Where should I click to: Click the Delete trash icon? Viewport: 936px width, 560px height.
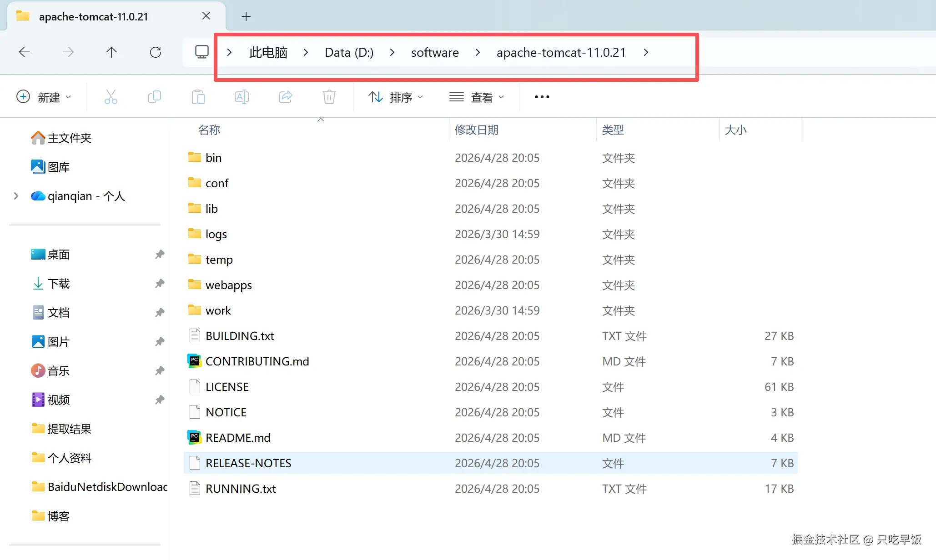(329, 97)
